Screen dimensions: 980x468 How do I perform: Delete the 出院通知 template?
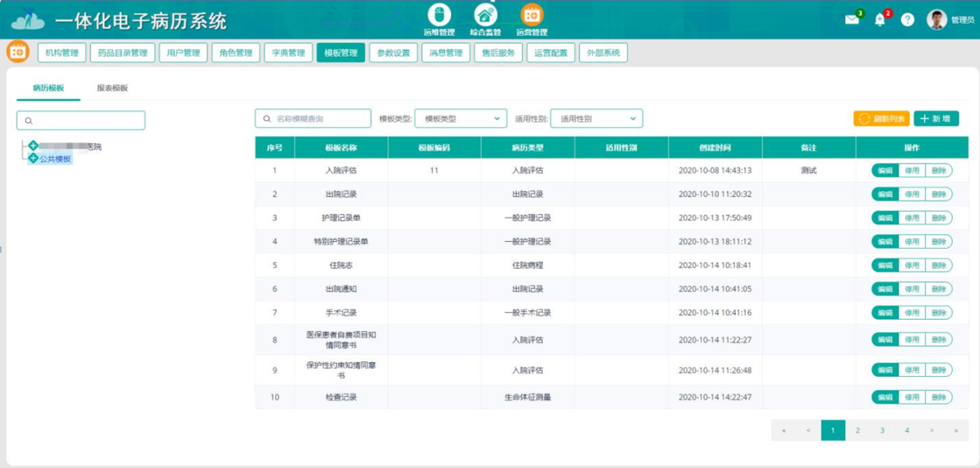tap(938, 289)
